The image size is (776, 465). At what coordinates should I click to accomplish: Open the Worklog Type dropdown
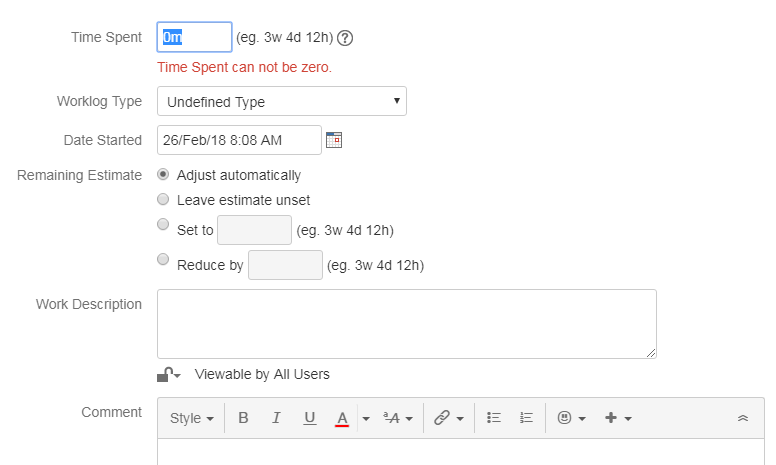282,101
